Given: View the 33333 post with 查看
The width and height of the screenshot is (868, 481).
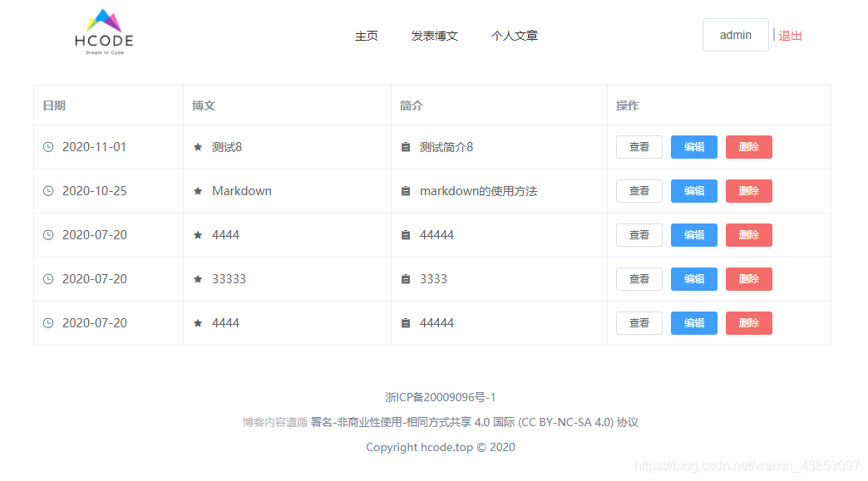Looking at the screenshot, I should tap(639, 279).
